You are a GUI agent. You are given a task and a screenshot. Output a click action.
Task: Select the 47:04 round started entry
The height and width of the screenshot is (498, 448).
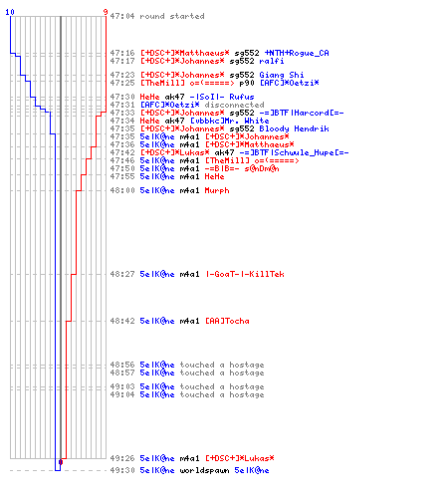coord(157,16)
